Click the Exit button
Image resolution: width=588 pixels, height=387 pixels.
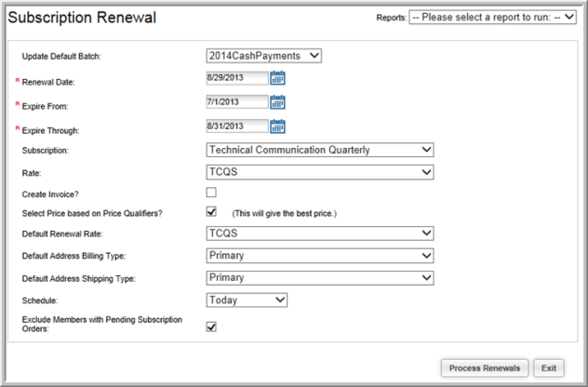[549, 368]
